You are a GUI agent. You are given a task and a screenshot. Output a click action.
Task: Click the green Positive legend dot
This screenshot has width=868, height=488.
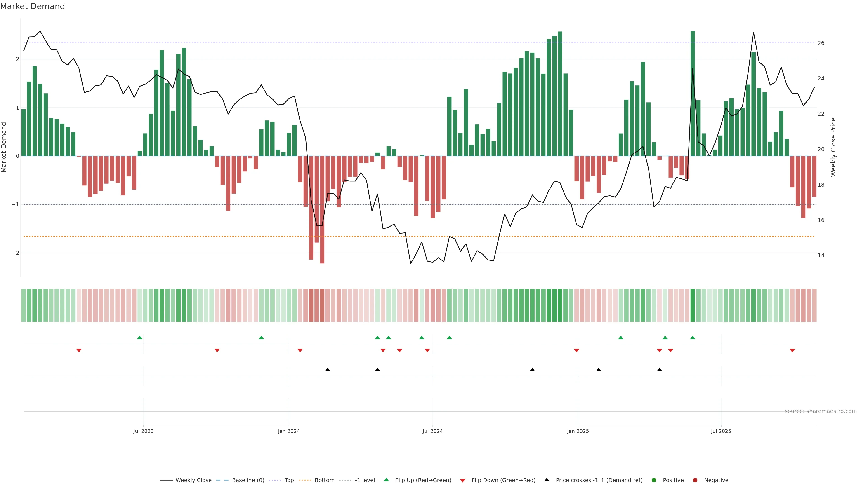(x=654, y=480)
